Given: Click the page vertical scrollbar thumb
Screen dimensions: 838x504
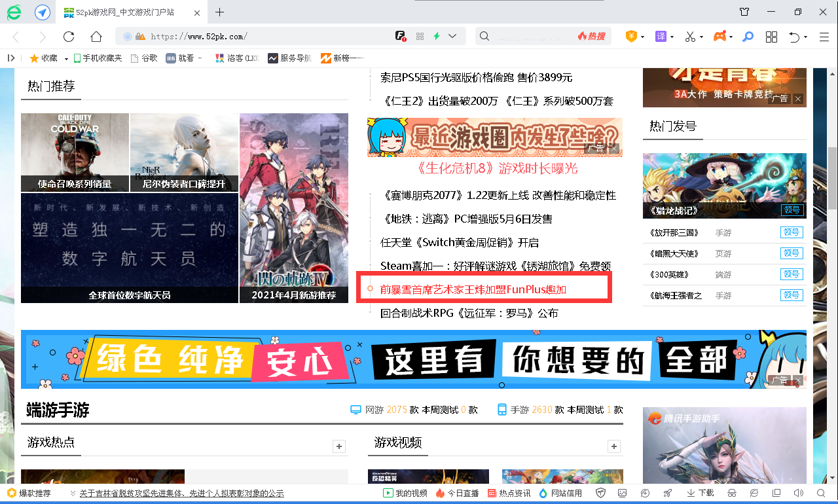Looking at the screenshot, I should [832, 179].
